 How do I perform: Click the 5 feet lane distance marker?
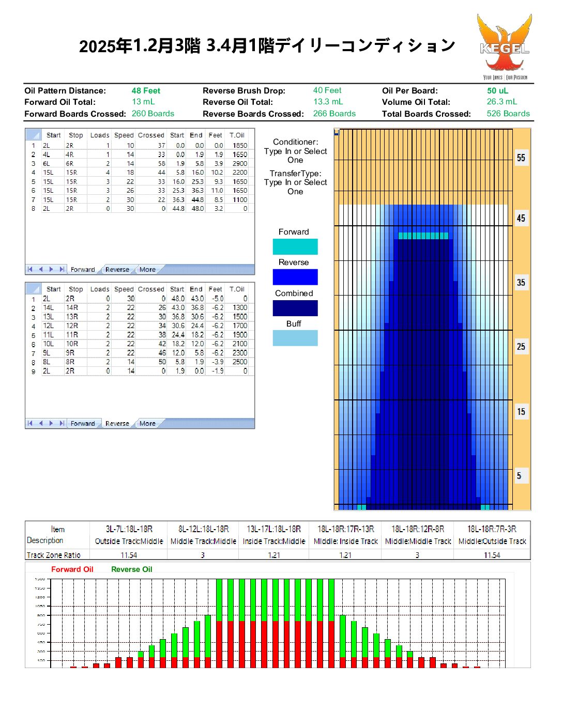(521, 476)
